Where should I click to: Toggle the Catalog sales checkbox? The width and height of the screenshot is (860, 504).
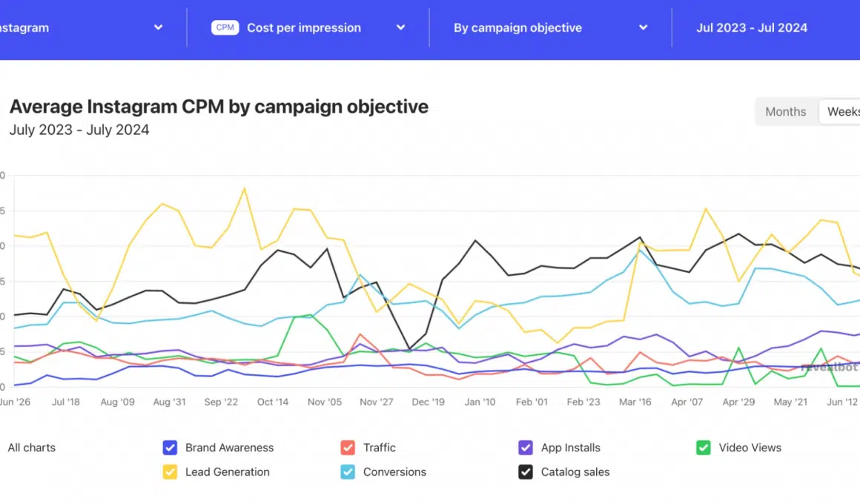[x=526, y=472]
